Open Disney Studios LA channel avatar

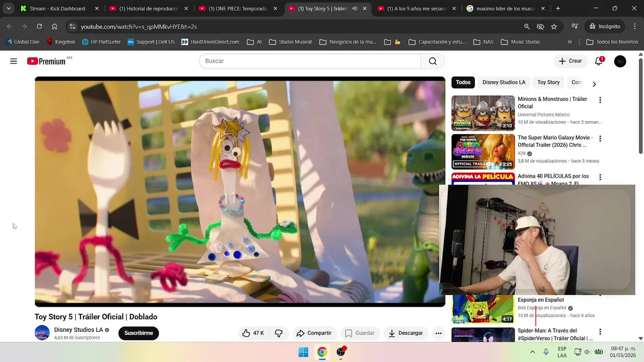coord(42,333)
